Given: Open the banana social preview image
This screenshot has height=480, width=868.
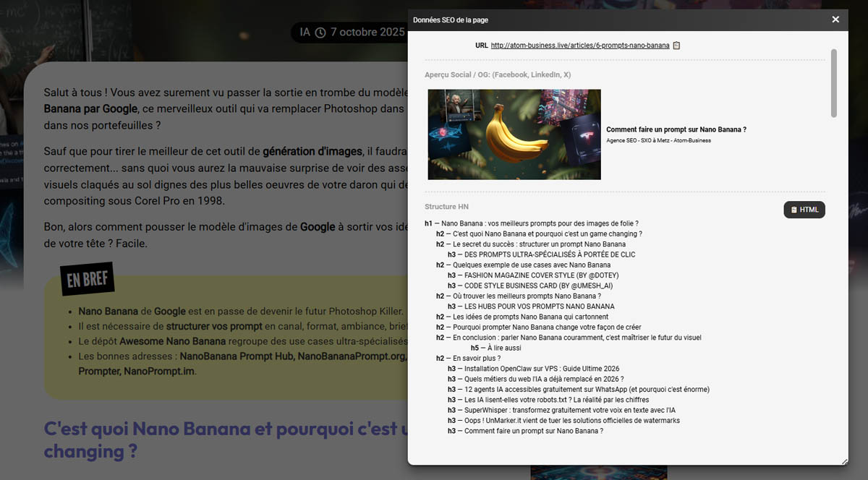Looking at the screenshot, I should point(514,134).
